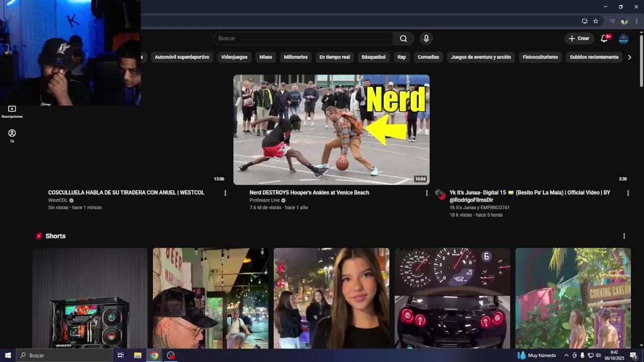
Task: Open Yk It's Junaa- Digital 15 video title
Action: click(530, 196)
